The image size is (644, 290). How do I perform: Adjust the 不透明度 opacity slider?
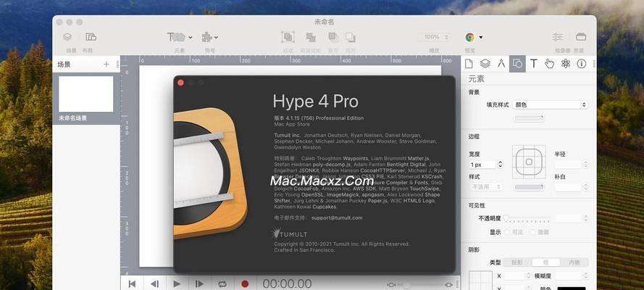tap(527, 218)
